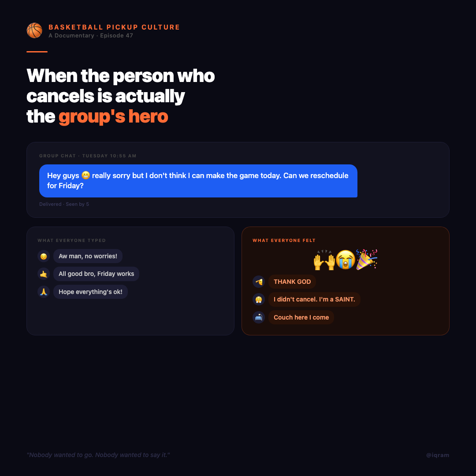Click the couch emoji avatar
The width and height of the screenshot is (476, 476).
pyautogui.click(x=259, y=317)
